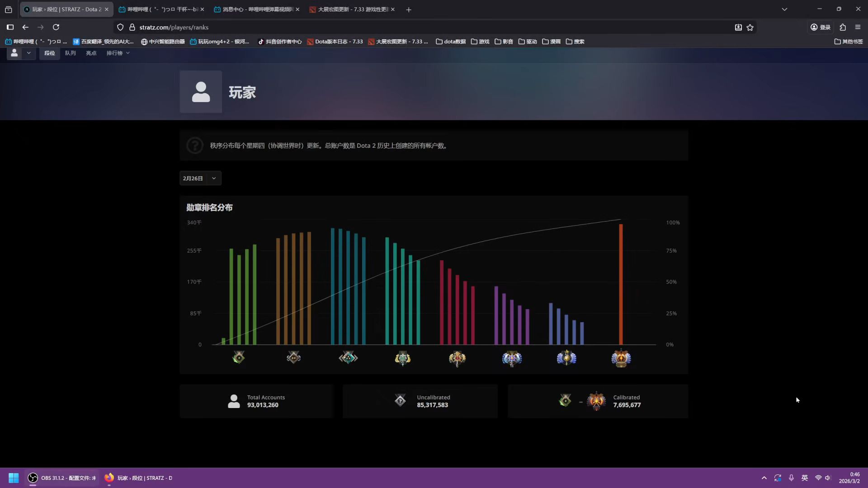Screen dimensions: 868x488
Task: Bookmark this page with star icon
Action: pos(750,28)
